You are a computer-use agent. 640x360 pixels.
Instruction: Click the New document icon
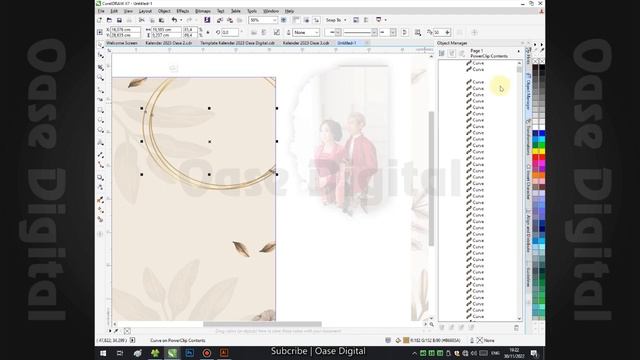[x=100, y=20]
